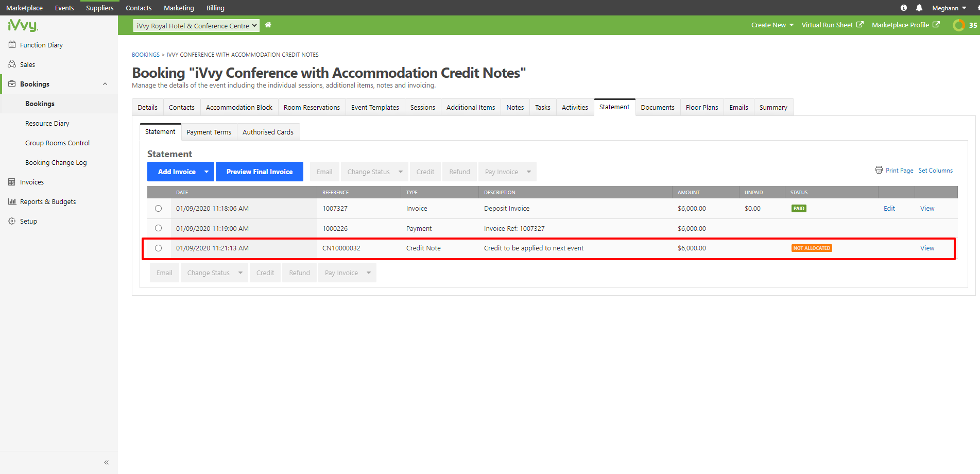Click the Set Columns link
980x474 pixels.
click(x=935, y=171)
